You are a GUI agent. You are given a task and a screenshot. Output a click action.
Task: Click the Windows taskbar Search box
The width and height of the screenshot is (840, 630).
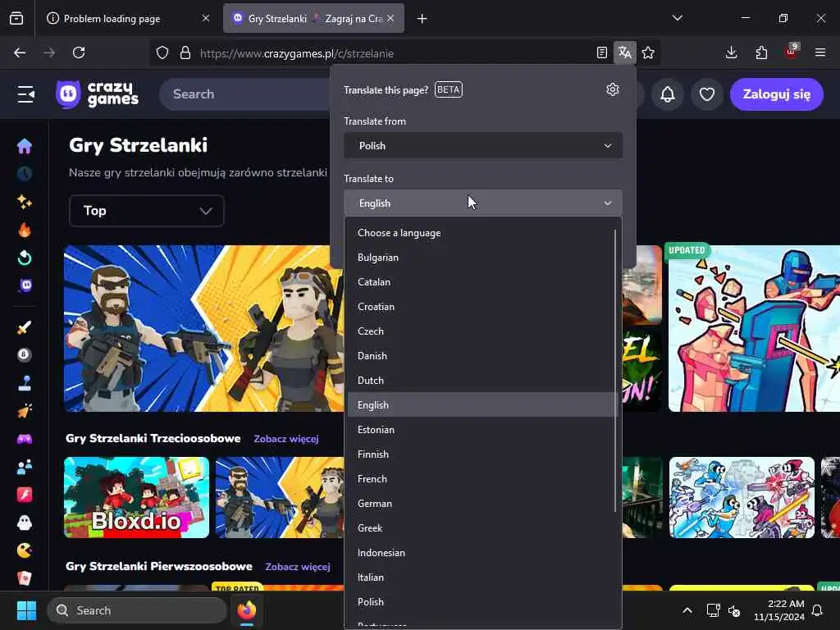(137, 610)
